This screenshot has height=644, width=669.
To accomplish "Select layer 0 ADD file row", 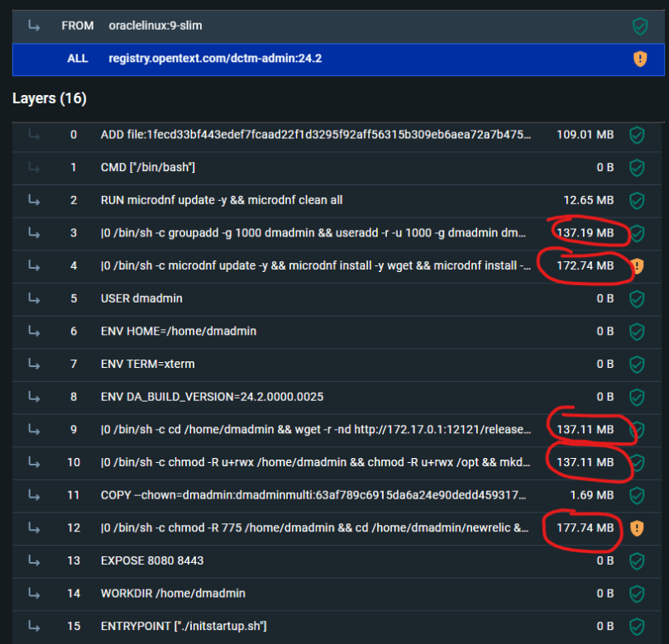I will [337, 136].
